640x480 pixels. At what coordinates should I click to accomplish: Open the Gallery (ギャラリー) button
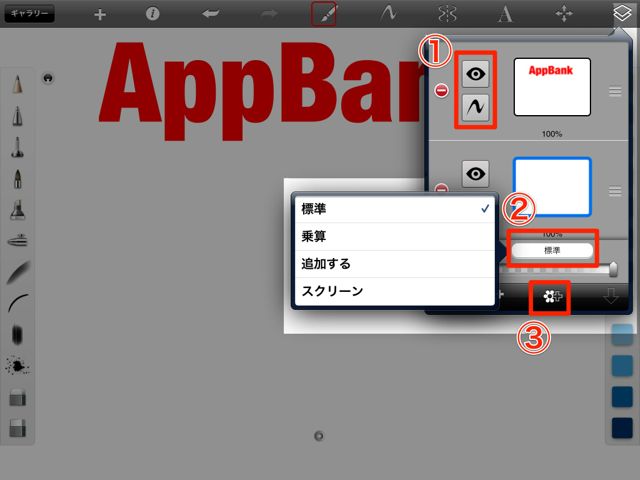29,13
